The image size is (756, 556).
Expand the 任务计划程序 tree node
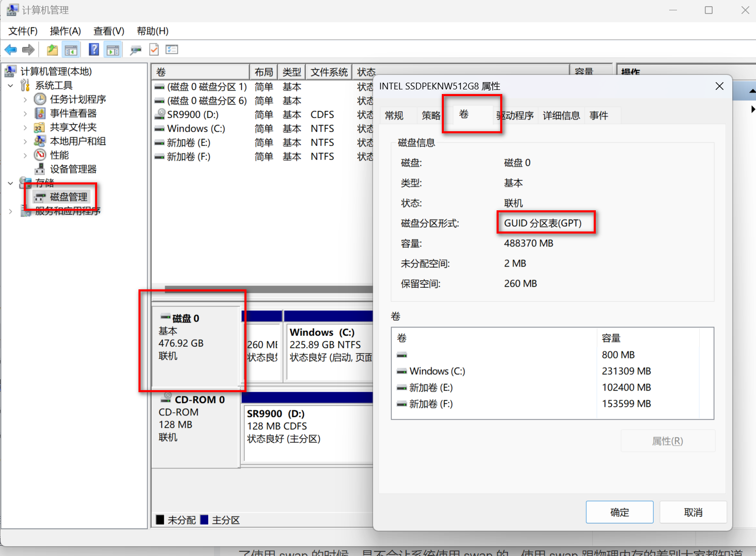[25, 99]
